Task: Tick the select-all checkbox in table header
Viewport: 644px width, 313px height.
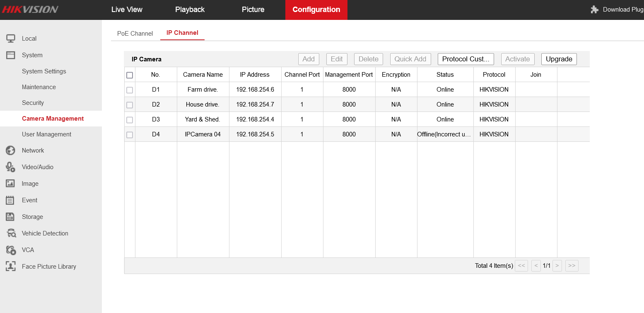Action: pyautogui.click(x=130, y=75)
